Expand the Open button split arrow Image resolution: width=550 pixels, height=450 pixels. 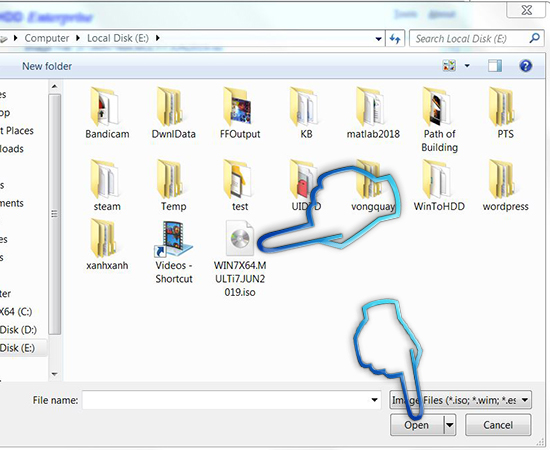click(x=450, y=425)
